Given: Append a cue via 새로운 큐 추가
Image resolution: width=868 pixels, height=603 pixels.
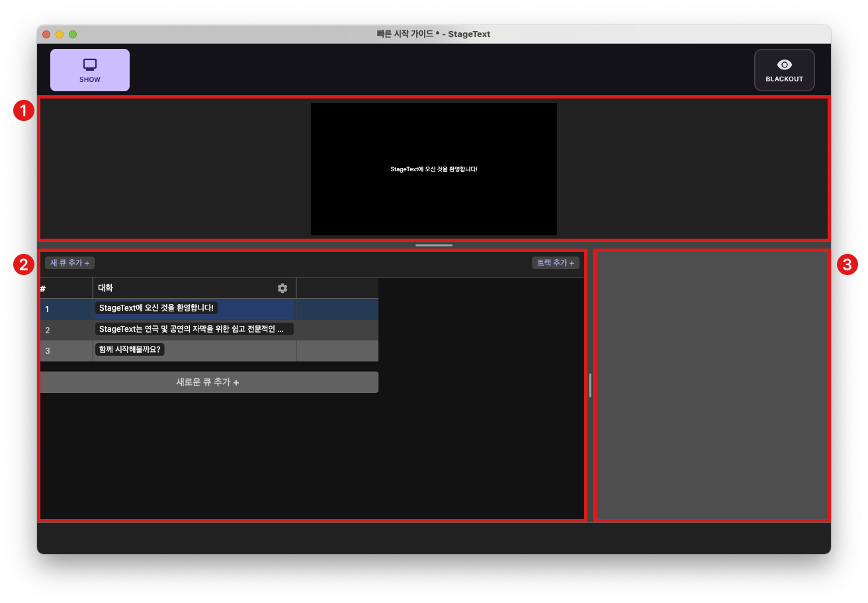Looking at the screenshot, I should [209, 382].
